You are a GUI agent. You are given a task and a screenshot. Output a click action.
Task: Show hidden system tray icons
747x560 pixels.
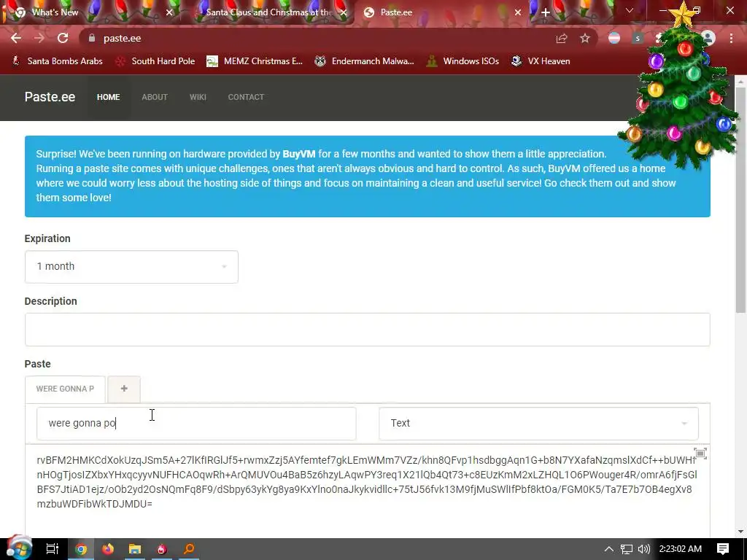(x=608, y=549)
